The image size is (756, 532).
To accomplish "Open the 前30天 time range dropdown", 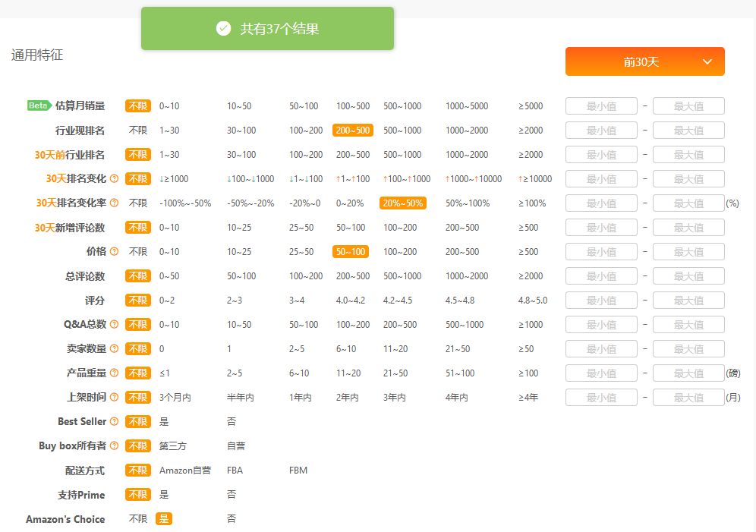I will point(644,62).
